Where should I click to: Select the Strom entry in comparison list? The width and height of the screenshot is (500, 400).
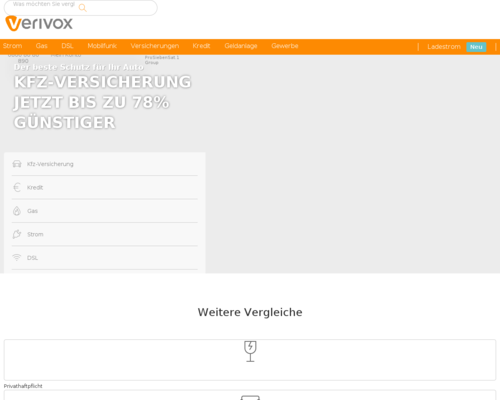click(35, 234)
